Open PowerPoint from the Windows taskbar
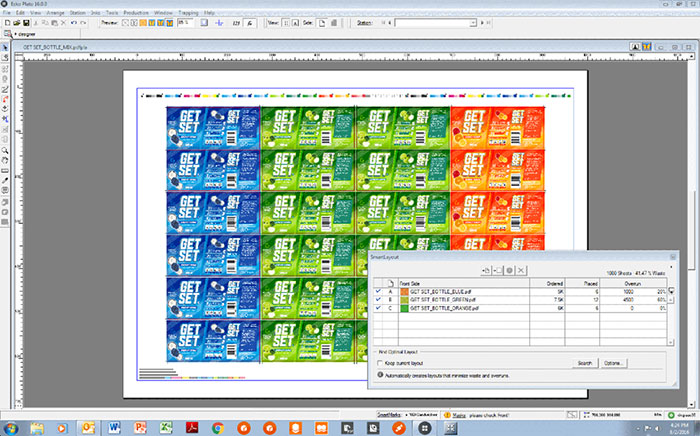The width and height of the screenshot is (700, 436). [x=140, y=428]
